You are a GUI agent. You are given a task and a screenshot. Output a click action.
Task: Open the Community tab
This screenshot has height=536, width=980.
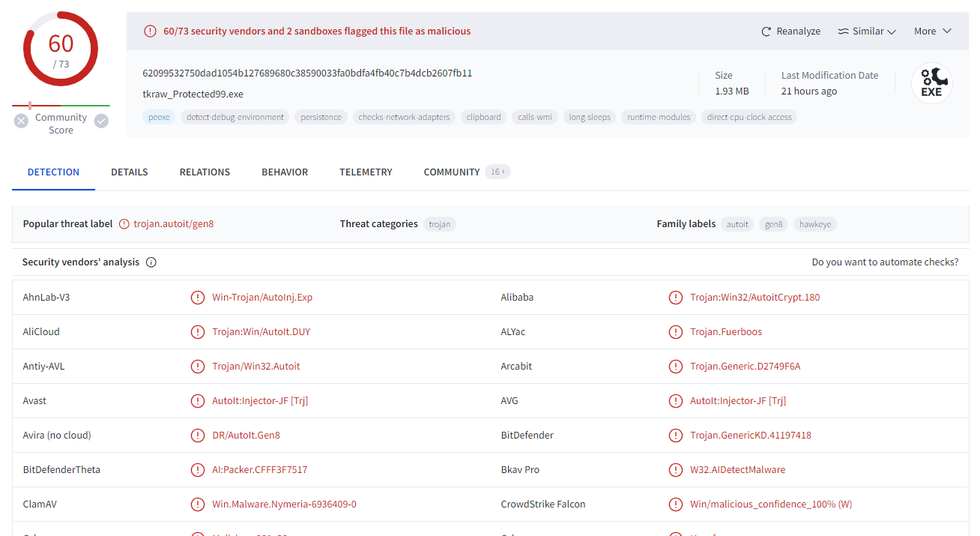pyautogui.click(x=452, y=172)
